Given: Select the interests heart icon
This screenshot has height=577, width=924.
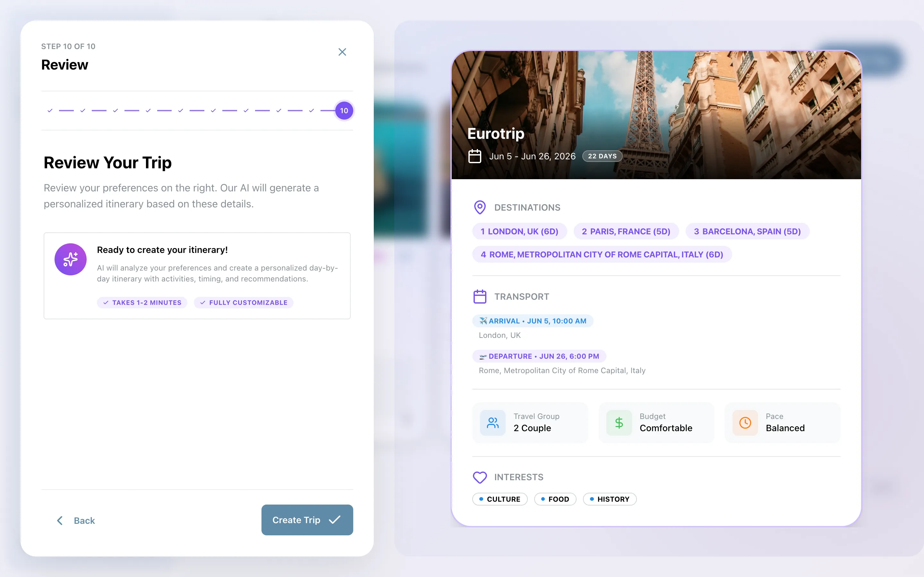Looking at the screenshot, I should pos(480,477).
